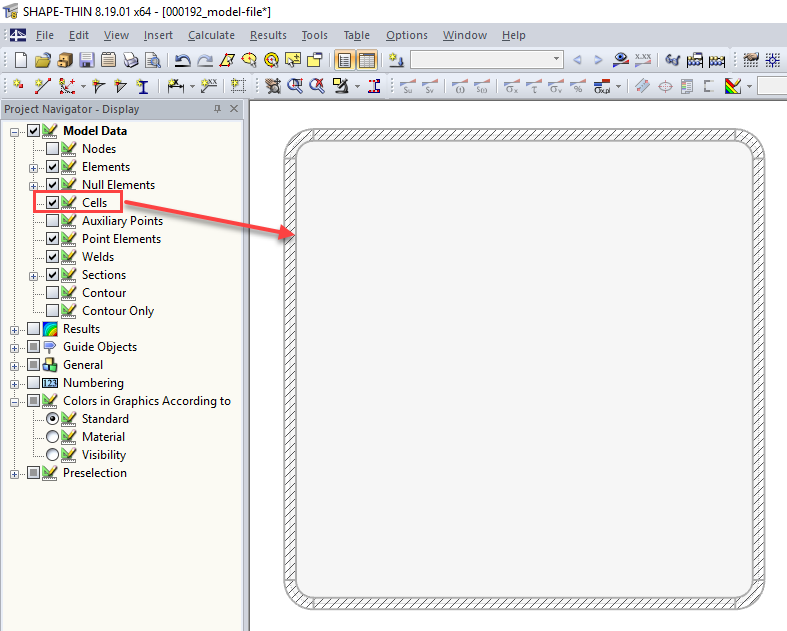This screenshot has width=787, height=631.
Task: Insert a new line element
Action: 43,86
